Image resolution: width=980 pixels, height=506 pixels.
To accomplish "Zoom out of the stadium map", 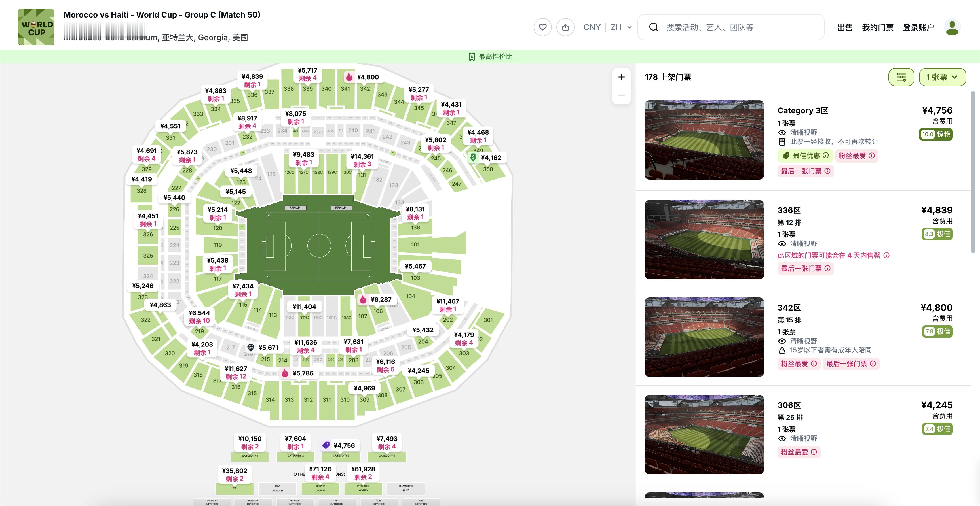I will click(x=621, y=95).
